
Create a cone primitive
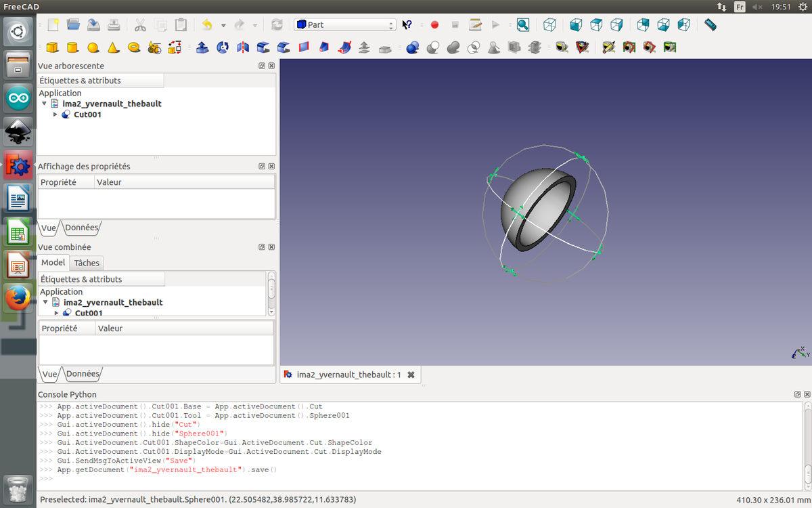pyautogui.click(x=114, y=47)
